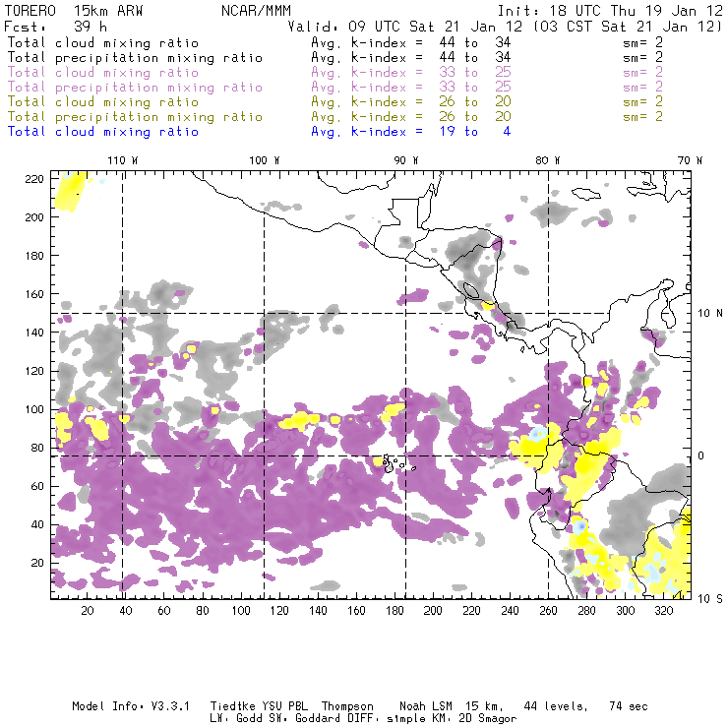Viewport: 728px width, 728px height.
Task: Click the 90 W longitude label
Action: pyautogui.click(x=406, y=160)
